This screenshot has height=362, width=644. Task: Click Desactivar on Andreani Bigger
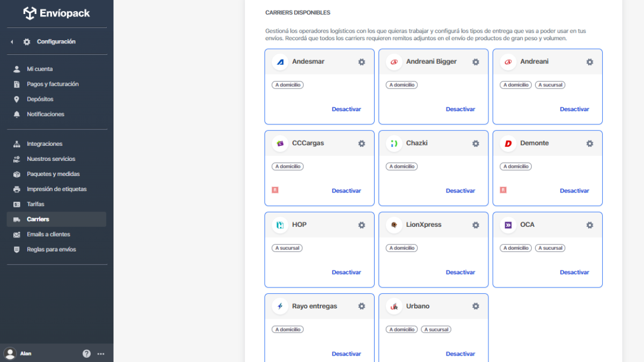[460, 109]
